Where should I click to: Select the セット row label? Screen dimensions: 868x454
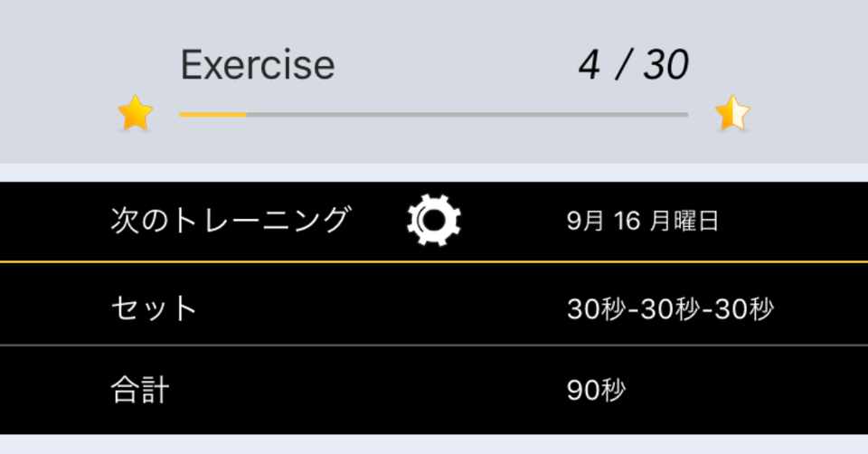154,308
